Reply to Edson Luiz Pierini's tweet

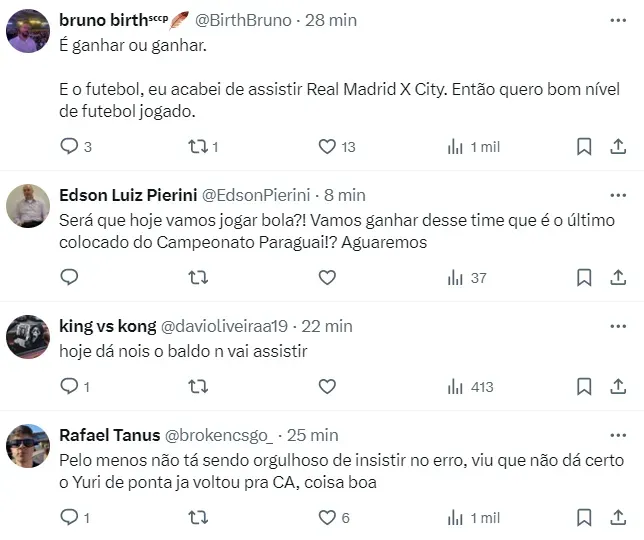tap(69, 277)
